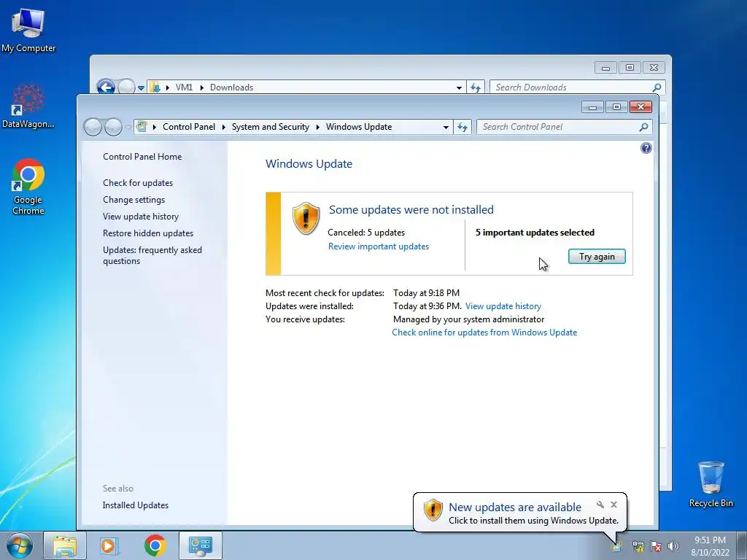Expand arrow after System and Security breadcrumb

(x=318, y=127)
